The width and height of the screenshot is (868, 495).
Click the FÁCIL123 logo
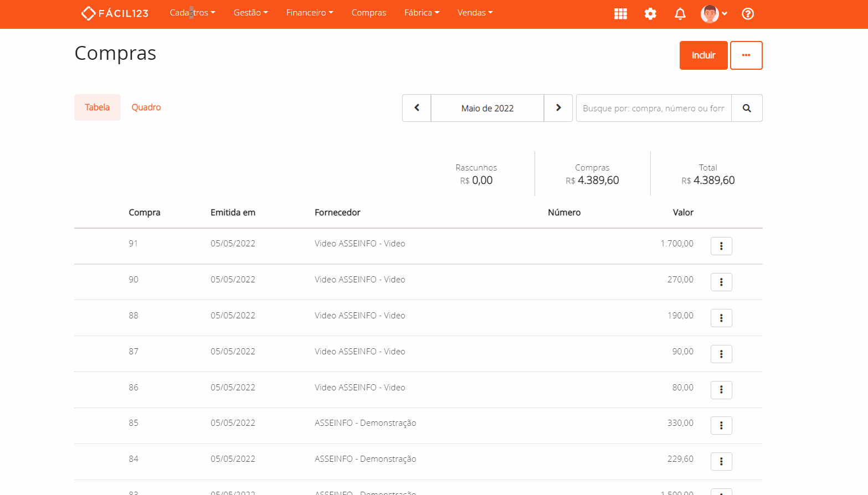coord(115,13)
